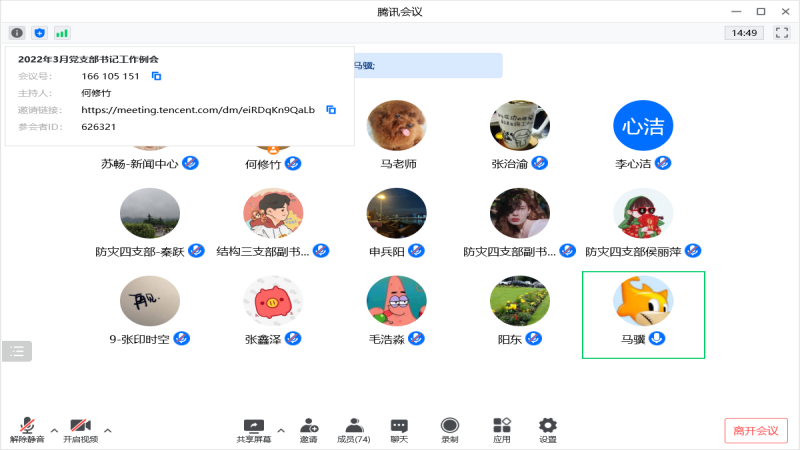Click active mic icon beside 马骥
800x450 pixels.
tap(657, 339)
